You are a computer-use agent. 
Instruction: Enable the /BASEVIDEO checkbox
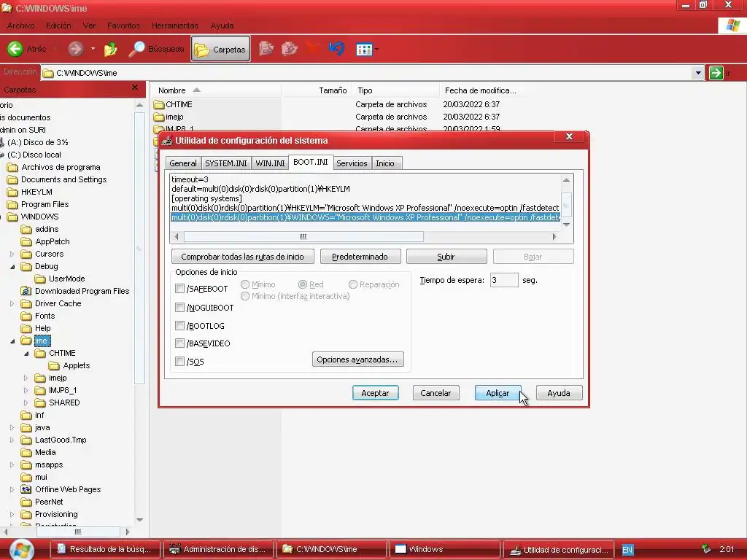tap(179, 343)
